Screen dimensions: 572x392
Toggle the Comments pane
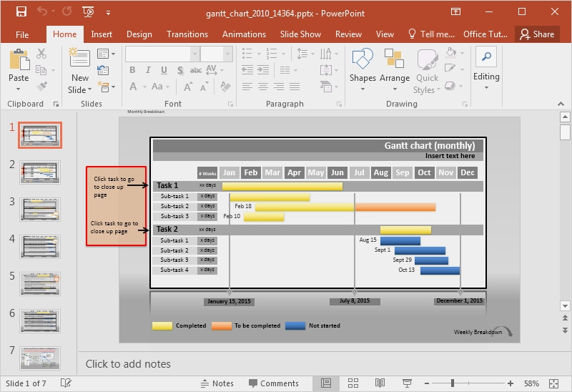[272, 383]
